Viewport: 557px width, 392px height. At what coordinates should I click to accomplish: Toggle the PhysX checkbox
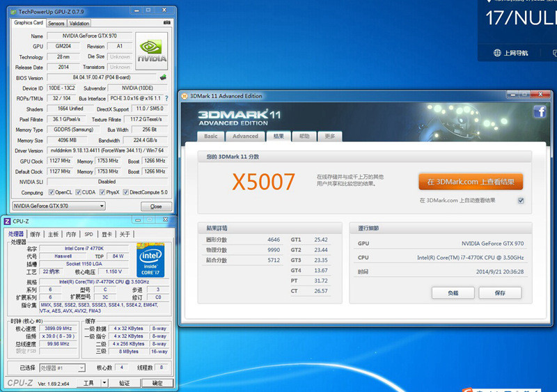tap(102, 192)
